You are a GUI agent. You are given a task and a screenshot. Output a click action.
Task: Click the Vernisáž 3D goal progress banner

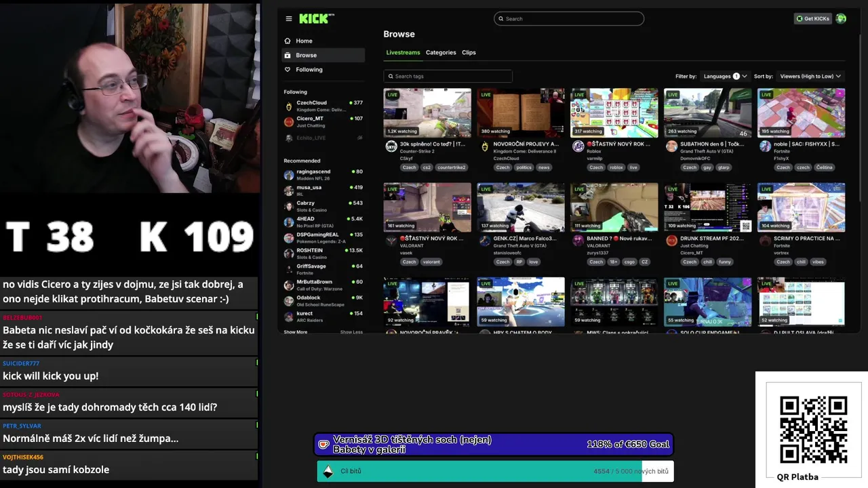(x=494, y=445)
